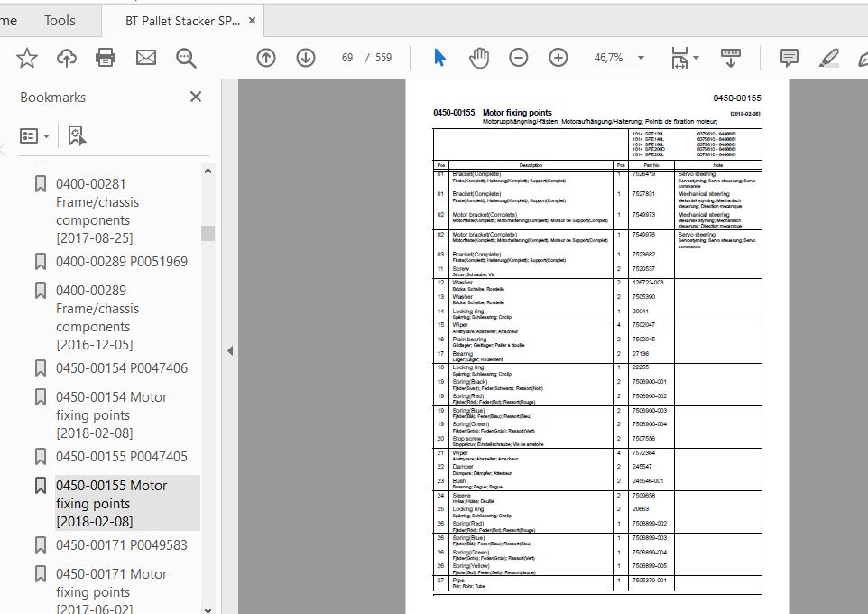Select the hand pan tool
The image size is (868, 614).
coord(479,58)
